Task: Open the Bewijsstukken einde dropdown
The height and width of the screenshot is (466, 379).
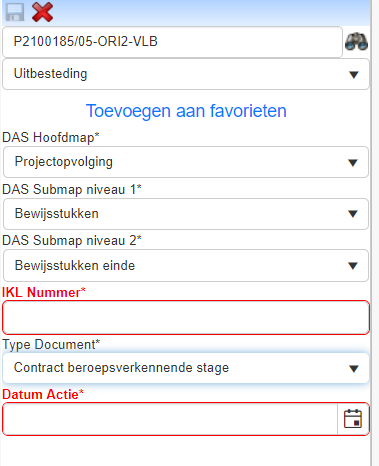Action: [186, 266]
